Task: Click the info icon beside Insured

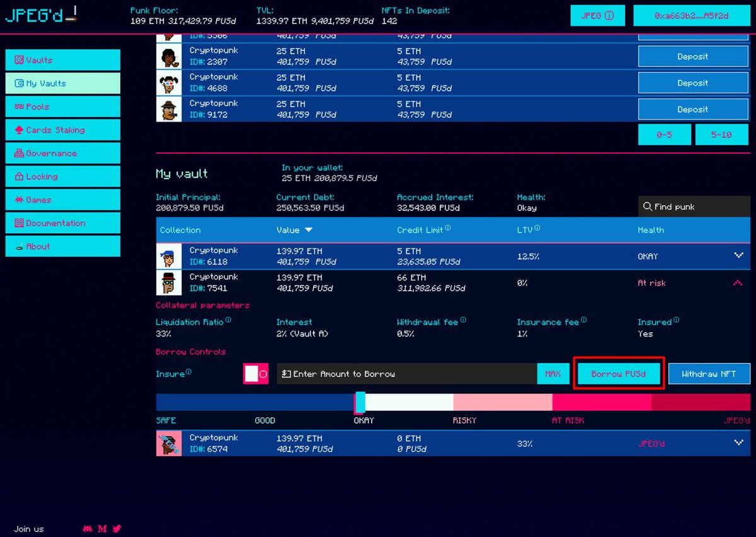Action: [x=677, y=320]
